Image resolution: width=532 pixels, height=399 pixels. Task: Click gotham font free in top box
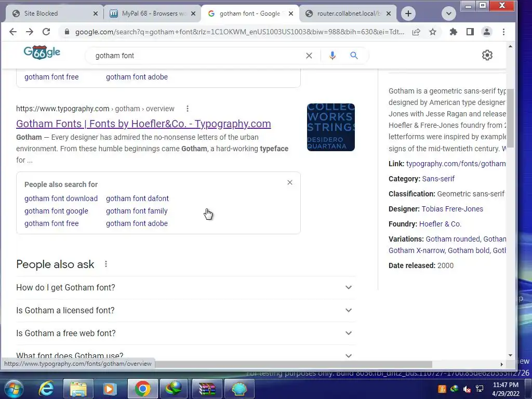51,77
